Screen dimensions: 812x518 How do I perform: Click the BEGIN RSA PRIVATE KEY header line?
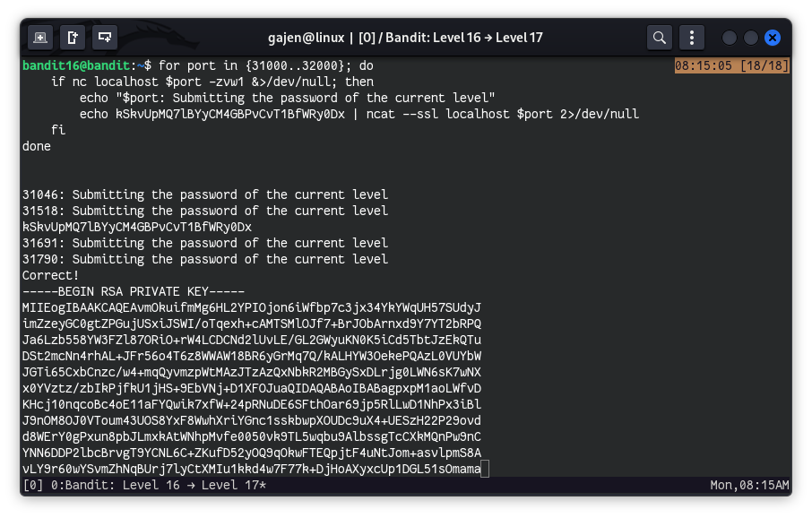[x=134, y=292]
